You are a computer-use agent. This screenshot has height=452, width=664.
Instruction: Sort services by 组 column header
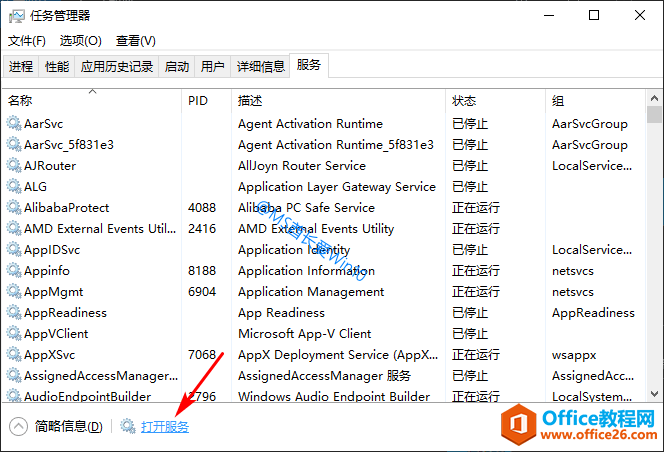(x=595, y=101)
